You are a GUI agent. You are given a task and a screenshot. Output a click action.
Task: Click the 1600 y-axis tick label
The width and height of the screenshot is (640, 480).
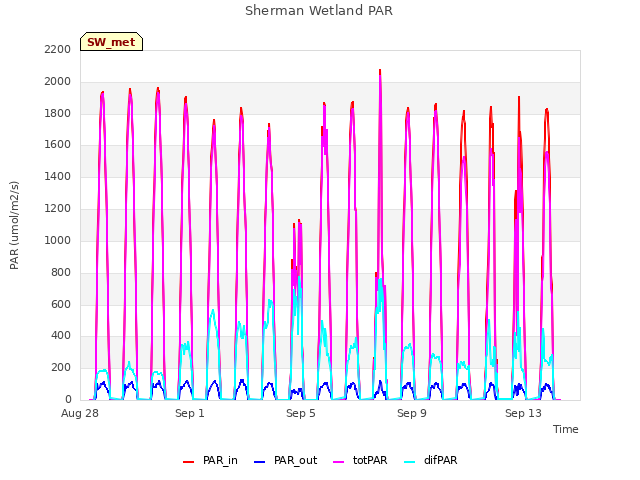click(x=58, y=144)
